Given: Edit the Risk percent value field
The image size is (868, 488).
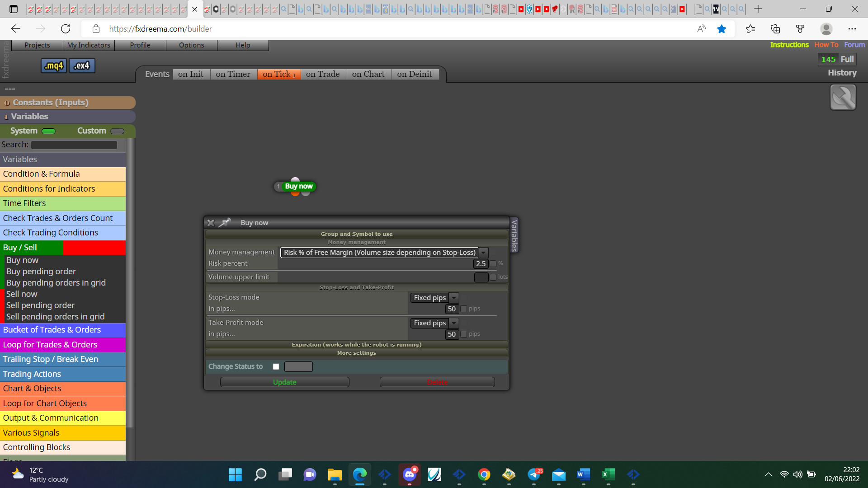Looking at the screenshot, I should 481,264.
